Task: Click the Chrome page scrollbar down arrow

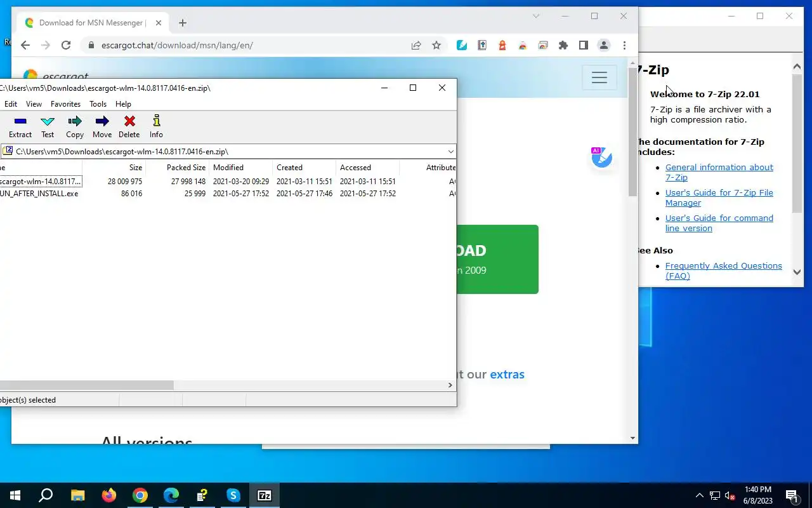Action: pos(632,438)
